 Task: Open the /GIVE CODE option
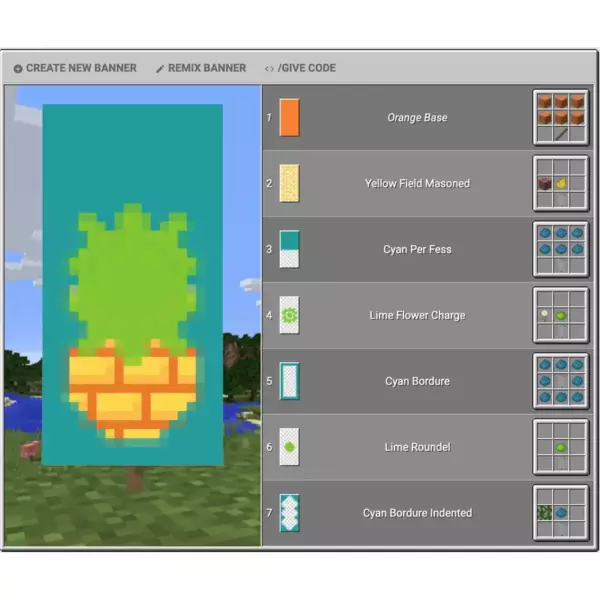tap(300, 68)
